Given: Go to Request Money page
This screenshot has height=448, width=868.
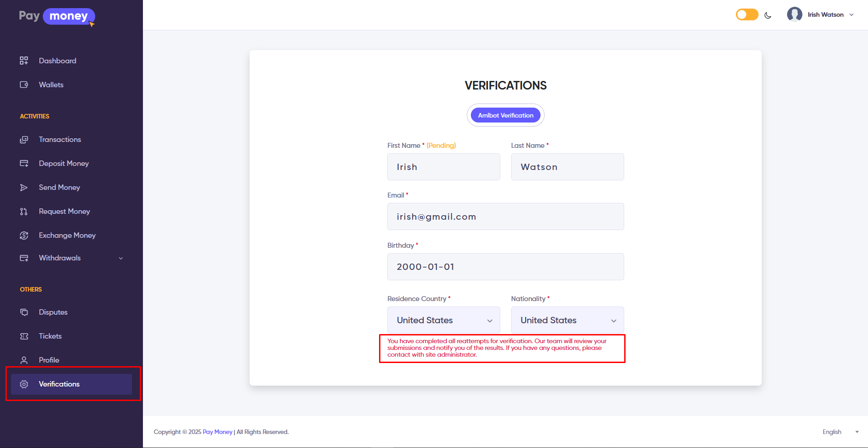Looking at the screenshot, I should [x=64, y=212].
